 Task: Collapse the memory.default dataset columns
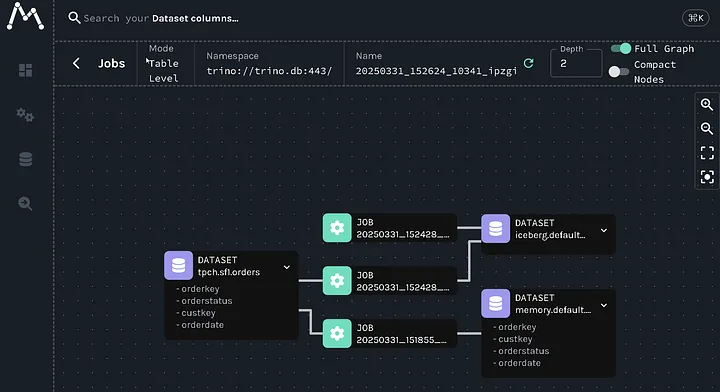click(604, 305)
